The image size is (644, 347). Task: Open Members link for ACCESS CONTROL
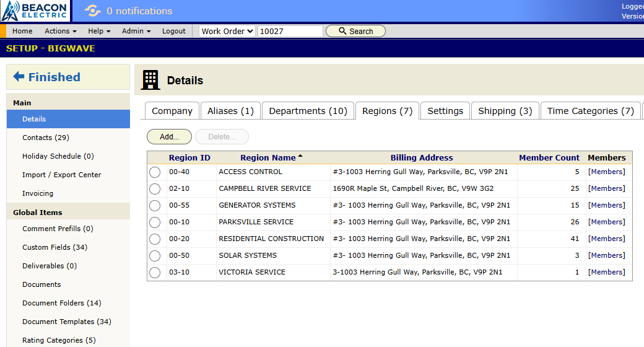coord(607,172)
